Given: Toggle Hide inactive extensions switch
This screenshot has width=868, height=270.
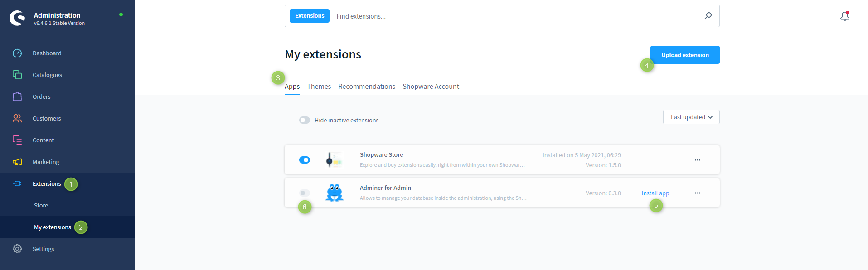Looking at the screenshot, I should click(305, 120).
